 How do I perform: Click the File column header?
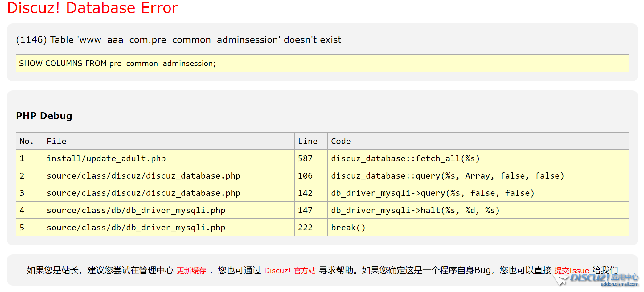(x=56, y=141)
